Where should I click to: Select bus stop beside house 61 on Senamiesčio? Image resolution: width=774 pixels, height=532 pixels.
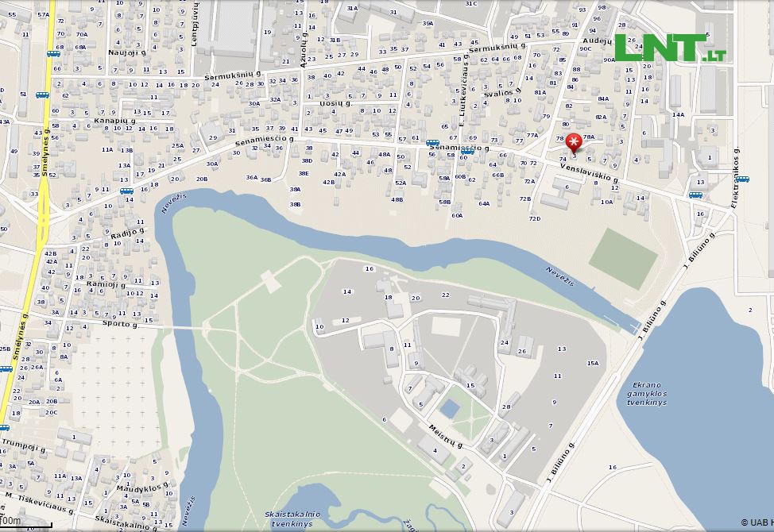(x=432, y=143)
